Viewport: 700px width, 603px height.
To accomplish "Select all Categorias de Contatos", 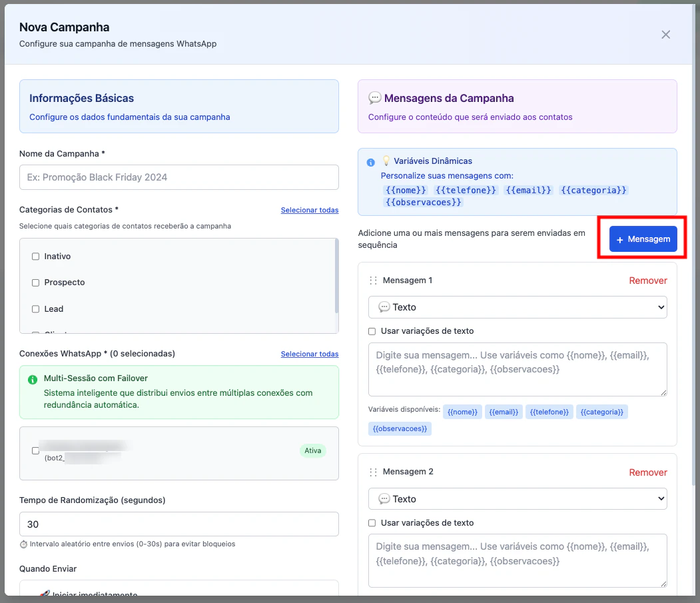I will tap(310, 210).
